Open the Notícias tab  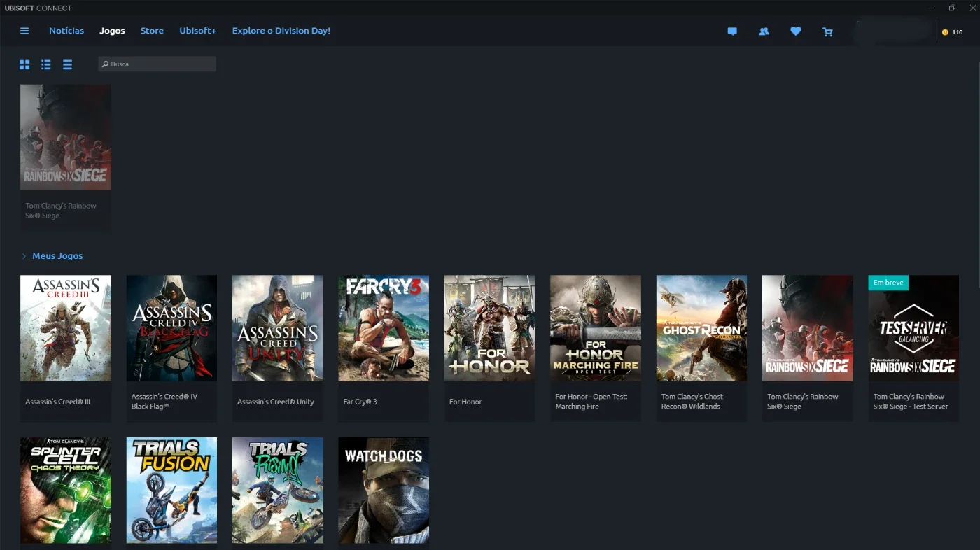point(66,31)
